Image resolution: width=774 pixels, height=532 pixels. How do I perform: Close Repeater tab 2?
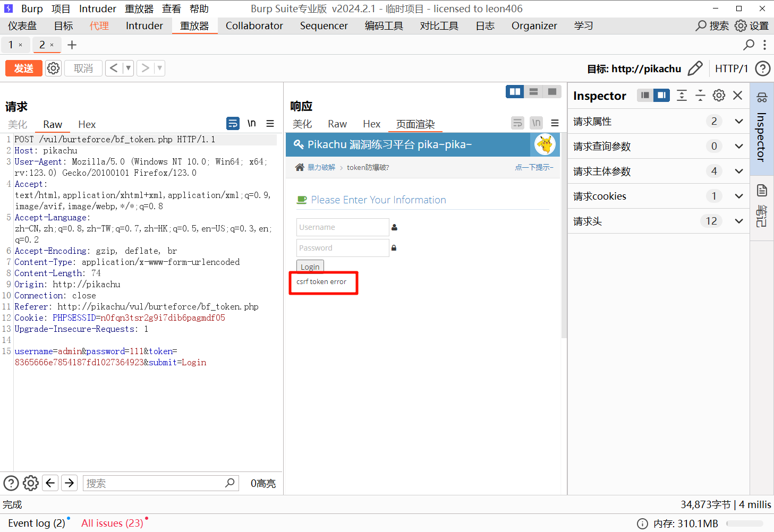tap(52, 45)
